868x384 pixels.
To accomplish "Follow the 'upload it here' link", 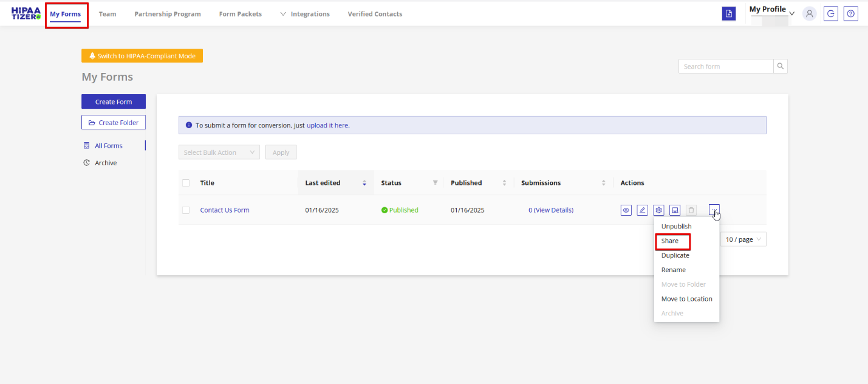I will (327, 125).
